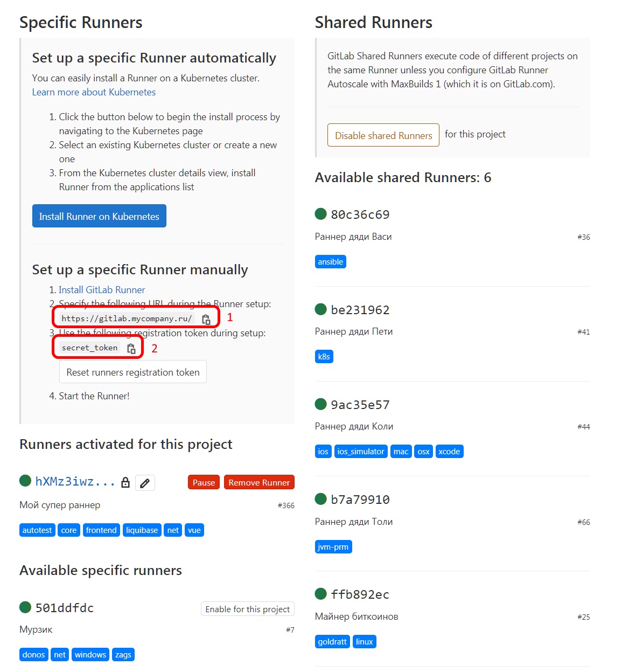The height and width of the screenshot is (672, 622).
Task: Edit runner hXMz3iwz using the pencil icon
Action: pyautogui.click(x=144, y=483)
